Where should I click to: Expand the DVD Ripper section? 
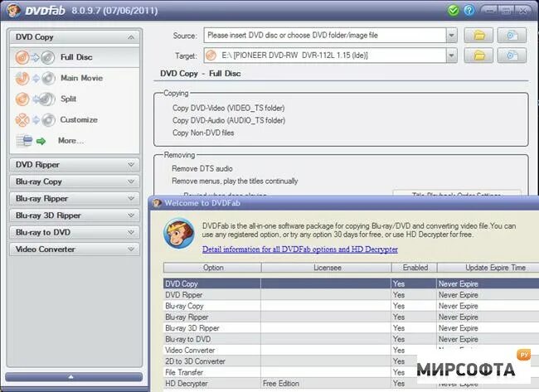pos(75,165)
